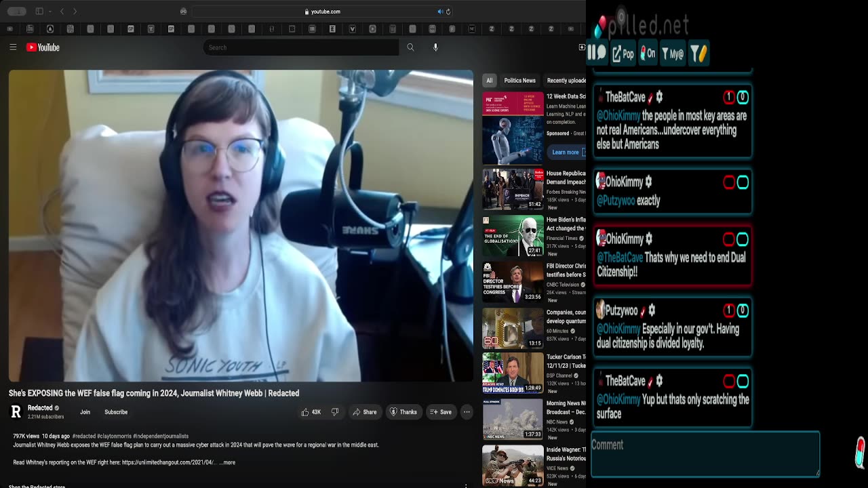Go to the YouTube home logo
This screenshot has width=868, height=488.
(43, 47)
